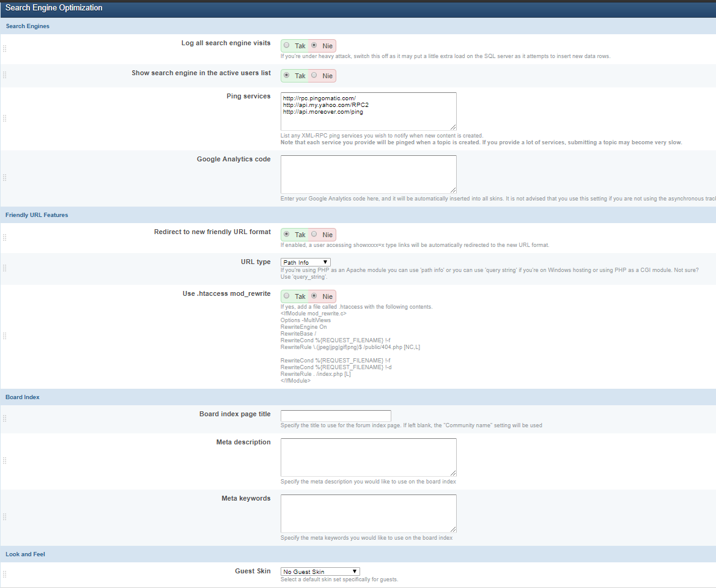Click drag handle beside Log all search engine visits
This screenshot has height=588, width=716.
tap(5, 49)
